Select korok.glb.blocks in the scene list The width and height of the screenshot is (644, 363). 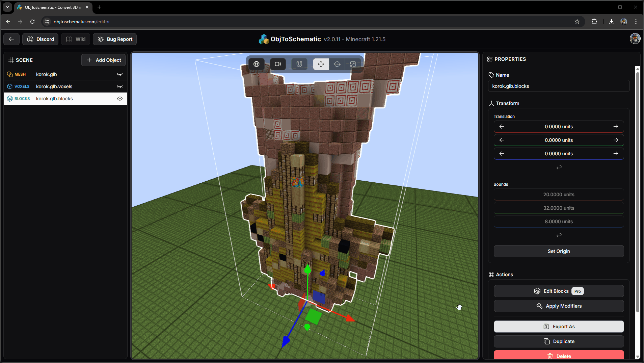click(65, 99)
